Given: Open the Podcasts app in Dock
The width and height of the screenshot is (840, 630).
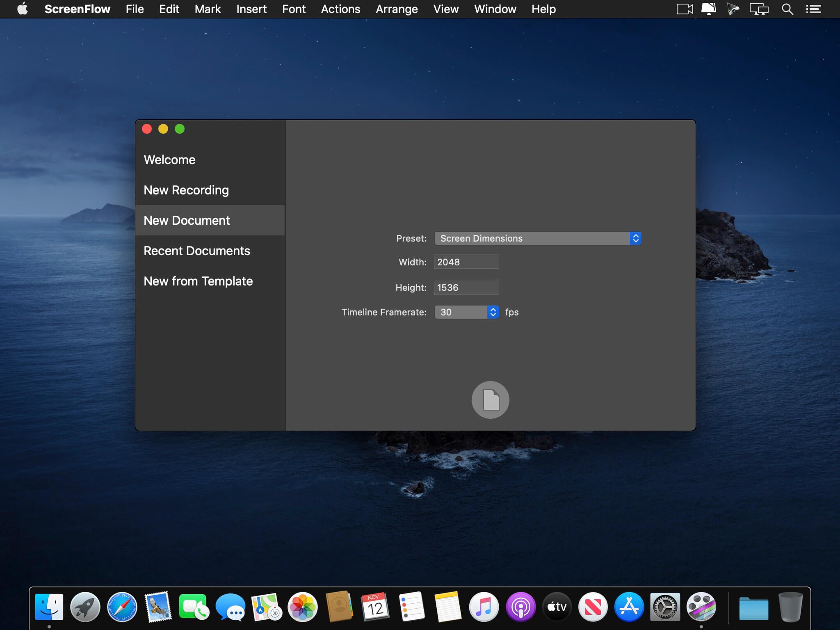Looking at the screenshot, I should (x=520, y=607).
